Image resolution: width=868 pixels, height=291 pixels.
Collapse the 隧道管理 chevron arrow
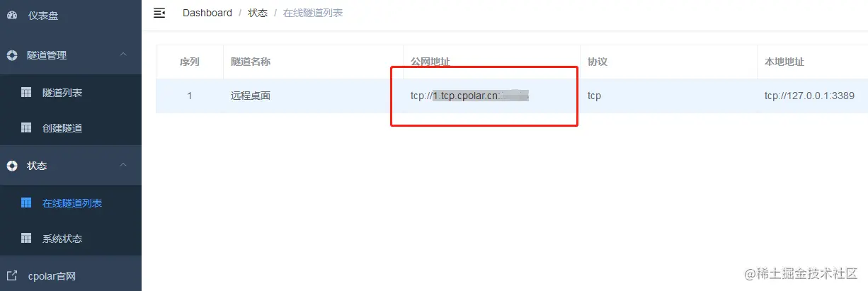(x=123, y=55)
